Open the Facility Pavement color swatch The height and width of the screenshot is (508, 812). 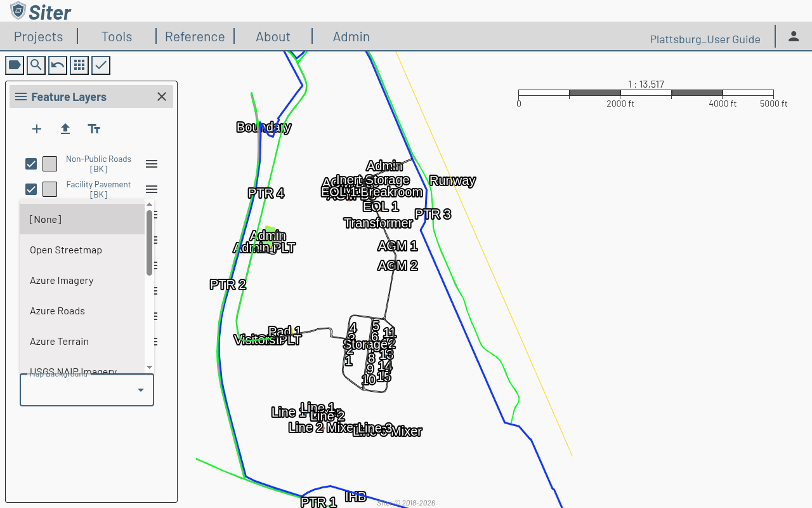[x=50, y=189]
